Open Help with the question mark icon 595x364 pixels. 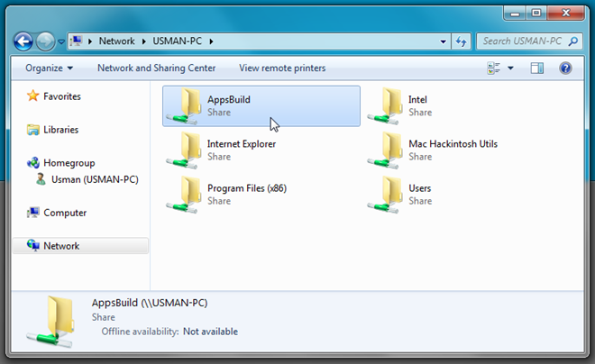[x=565, y=68]
